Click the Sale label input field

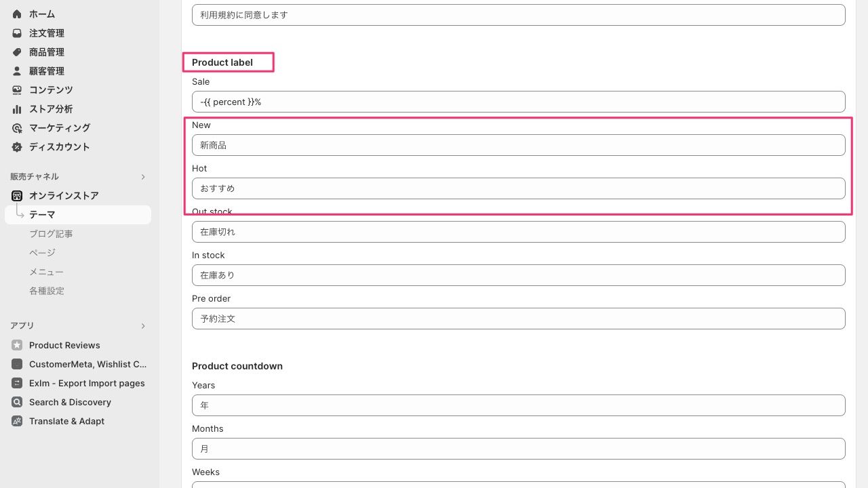[519, 102]
